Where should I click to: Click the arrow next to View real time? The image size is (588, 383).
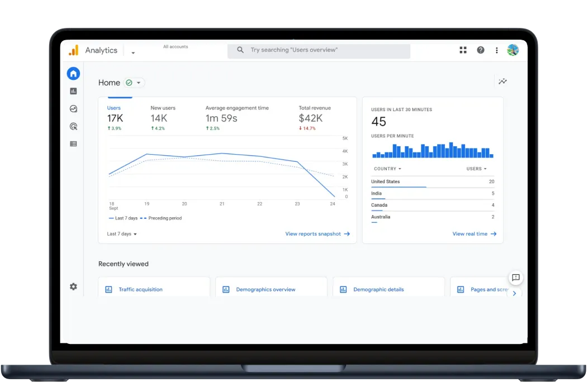(x=494, y=234)
